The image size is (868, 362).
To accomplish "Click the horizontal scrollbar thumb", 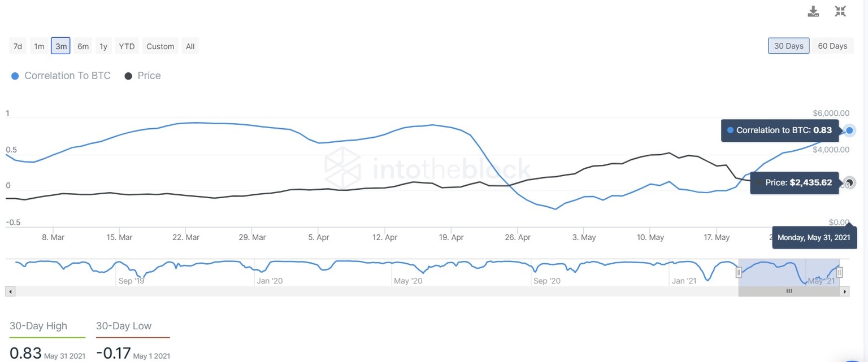I will 789,291.
